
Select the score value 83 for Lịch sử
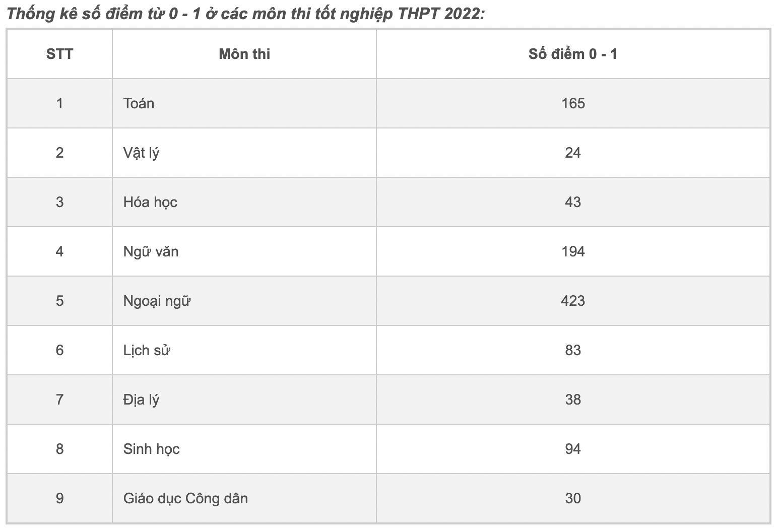(573, 350)
